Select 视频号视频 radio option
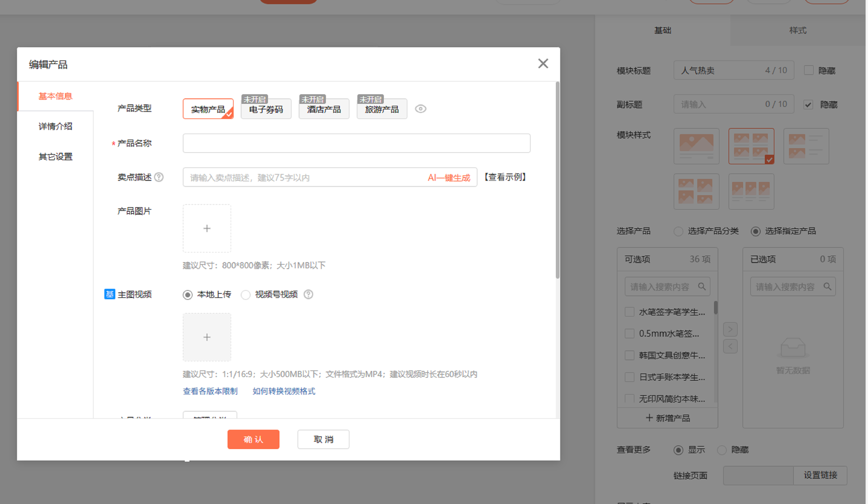Viewport: 868px width, 504px height. 246,295
